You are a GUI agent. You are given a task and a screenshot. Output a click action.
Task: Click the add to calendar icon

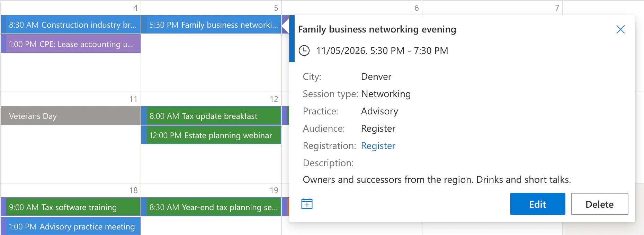point(307,204)
